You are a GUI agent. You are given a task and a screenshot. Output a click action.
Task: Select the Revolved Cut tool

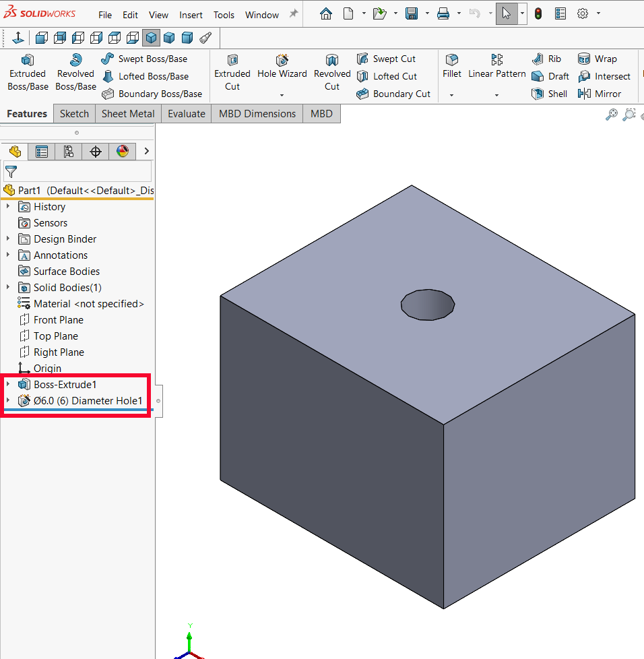[332, 72]
